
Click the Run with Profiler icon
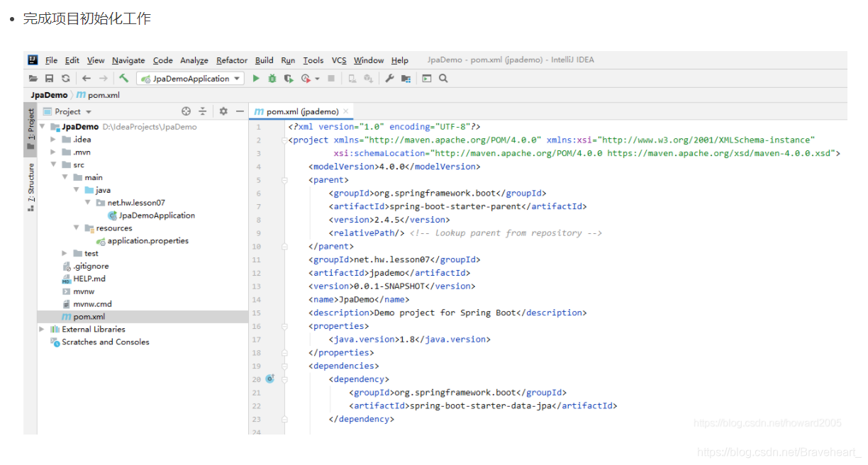306,79
